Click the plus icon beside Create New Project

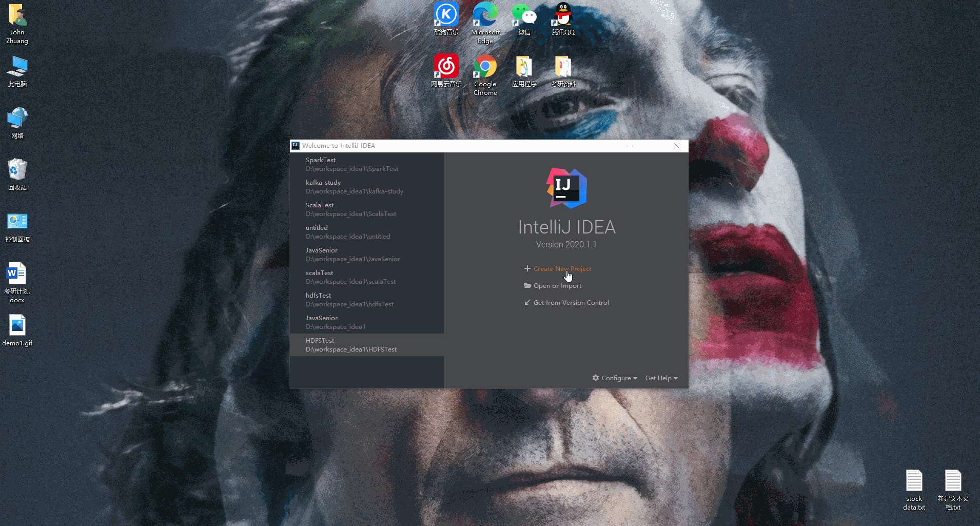(x=527, y=268)
